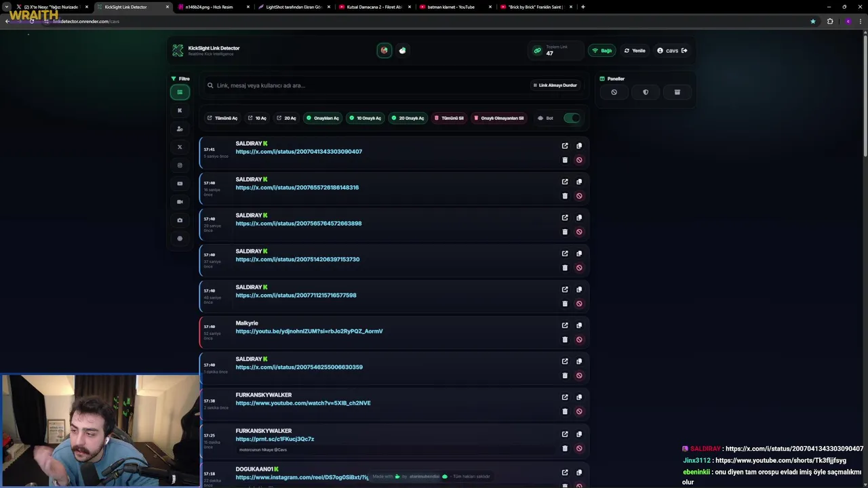Delete the 2007041343303090407 link row
Screen dimensions: 868x488
tap(565, 160)
